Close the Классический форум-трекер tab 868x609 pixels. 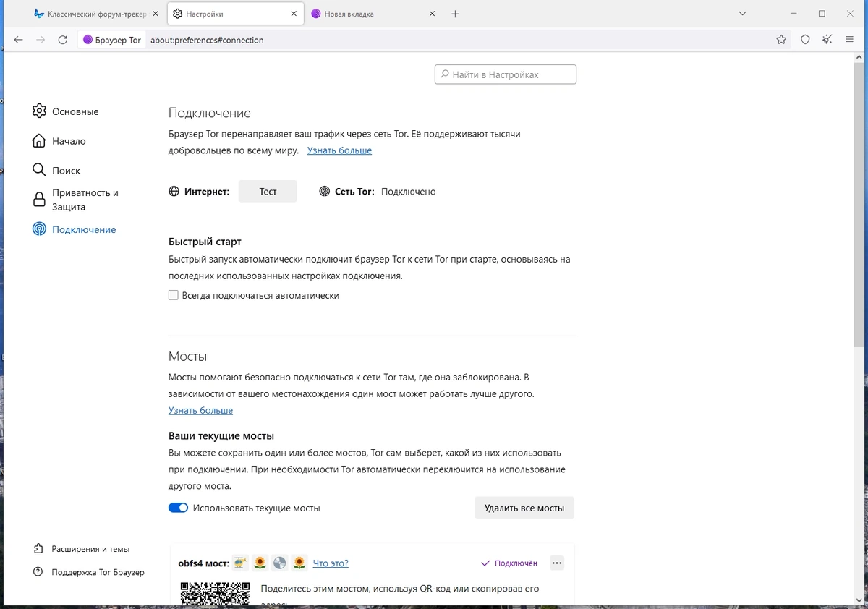coord(155,14)
